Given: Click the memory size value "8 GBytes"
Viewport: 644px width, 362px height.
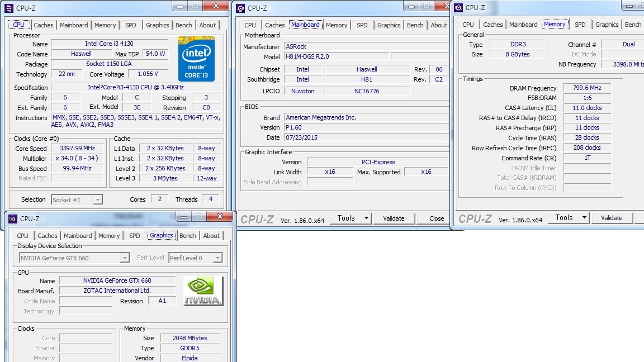Looking at the screenshot, I should click(518, 54).
